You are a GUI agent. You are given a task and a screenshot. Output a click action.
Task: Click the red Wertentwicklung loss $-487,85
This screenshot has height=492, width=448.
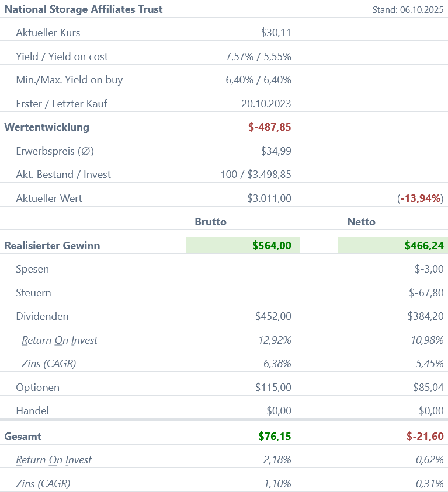click(269, 127)
